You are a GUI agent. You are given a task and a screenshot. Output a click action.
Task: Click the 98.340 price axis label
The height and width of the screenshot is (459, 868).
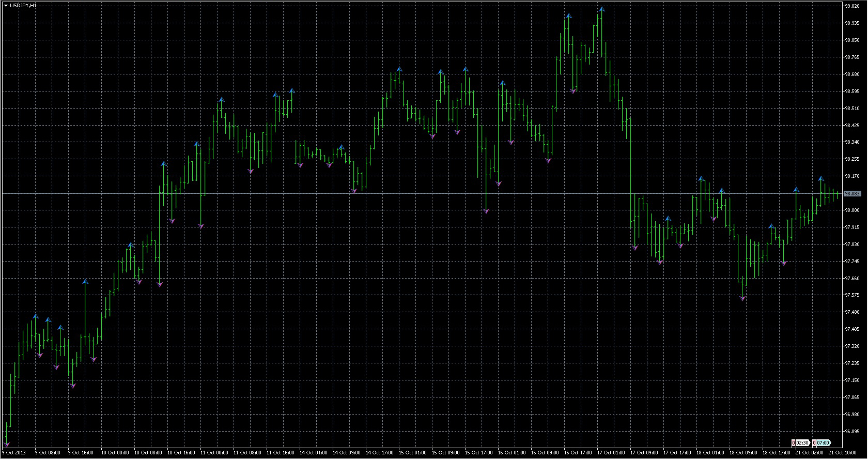(x=851, y=142)
